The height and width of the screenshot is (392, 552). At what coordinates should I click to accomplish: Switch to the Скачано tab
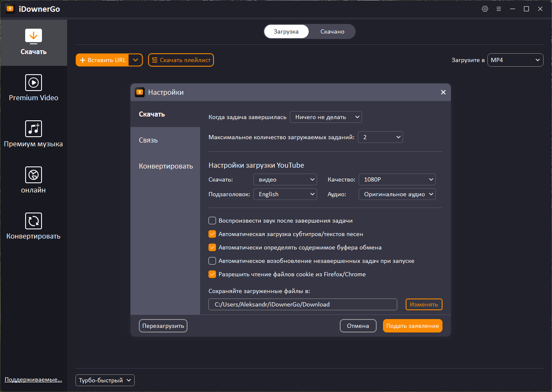(x=332, y=31)
